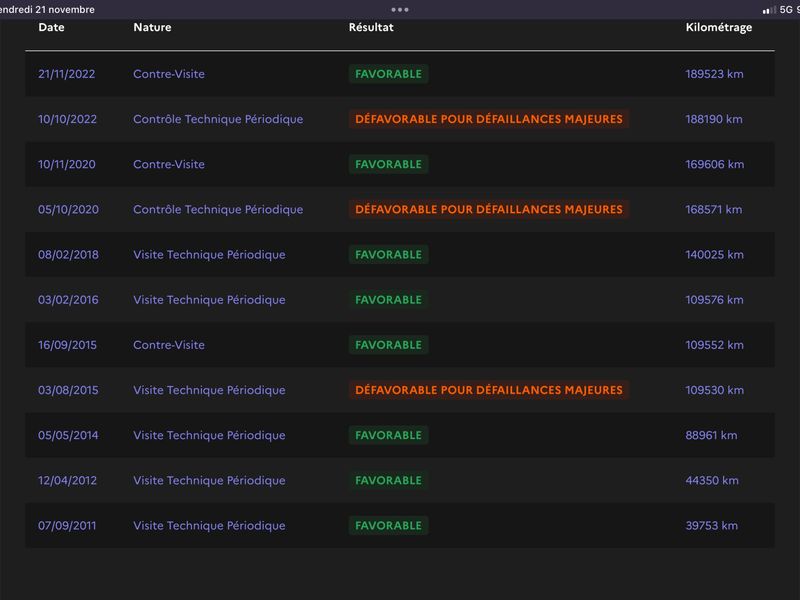The width and height of the screenshot is (800, 600).
Task: Open the 10/10/2022 Contrôle Technique Périodique entry
Action: [218, 119]
